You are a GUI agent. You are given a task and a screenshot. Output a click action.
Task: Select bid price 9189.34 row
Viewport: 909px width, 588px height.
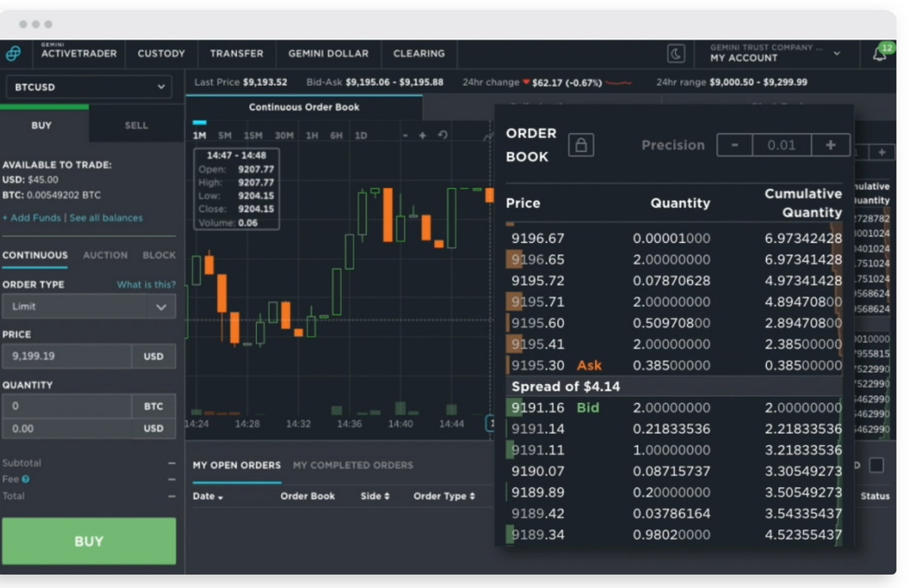[673, 534]
